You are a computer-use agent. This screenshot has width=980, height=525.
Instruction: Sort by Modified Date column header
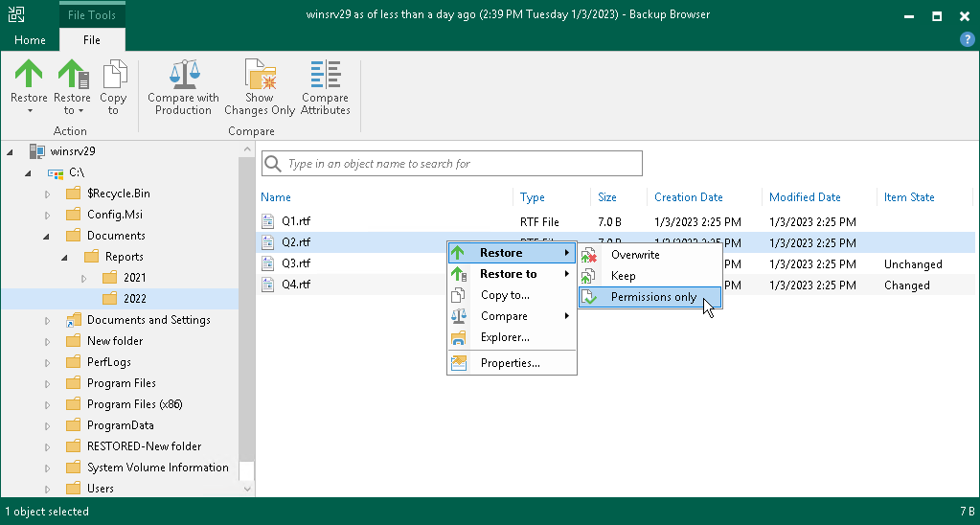coord(805,197)
